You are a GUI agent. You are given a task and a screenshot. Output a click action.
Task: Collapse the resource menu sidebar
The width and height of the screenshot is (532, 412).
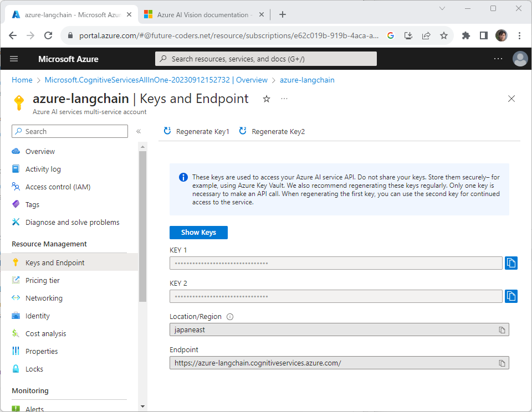139,132
